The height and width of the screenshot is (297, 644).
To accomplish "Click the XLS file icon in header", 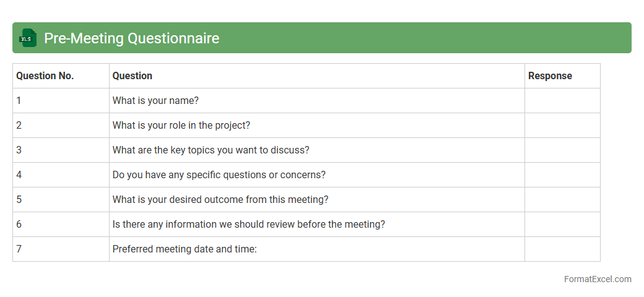I will pyautogui.click(x=27, y=38).
